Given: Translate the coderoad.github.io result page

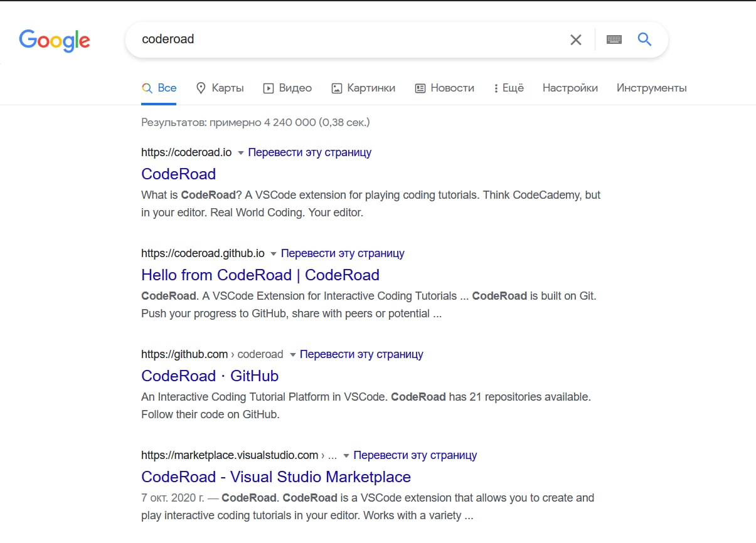Looking at the screenshot, I should click(x=343, y=253).
